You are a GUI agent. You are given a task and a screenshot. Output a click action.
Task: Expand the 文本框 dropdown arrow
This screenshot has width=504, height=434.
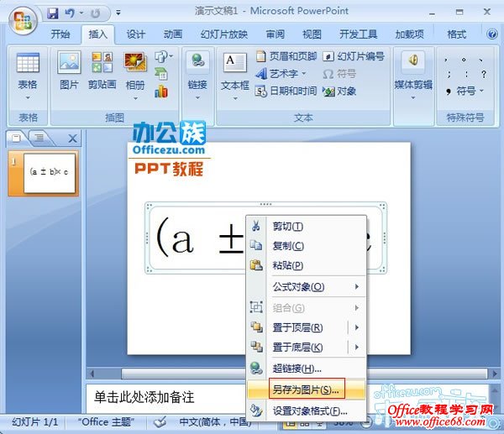pyautogui.click(x=235, y=98)
